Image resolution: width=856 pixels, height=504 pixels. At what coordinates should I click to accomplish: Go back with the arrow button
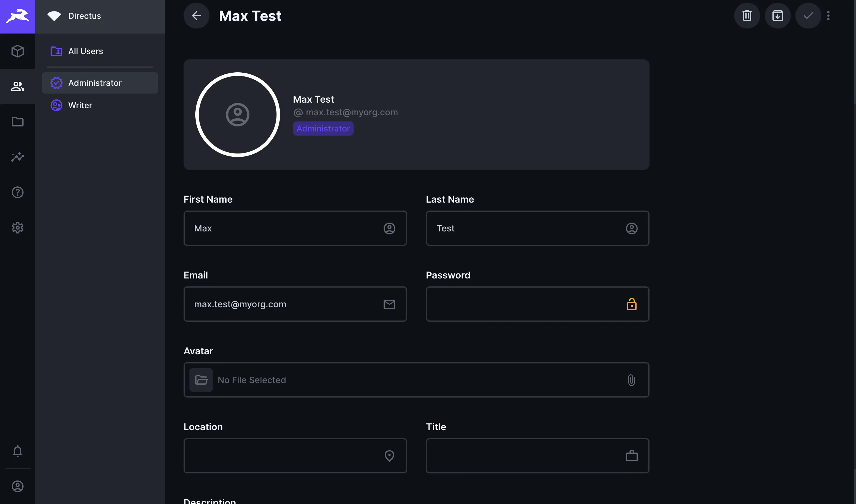(196, 15)
